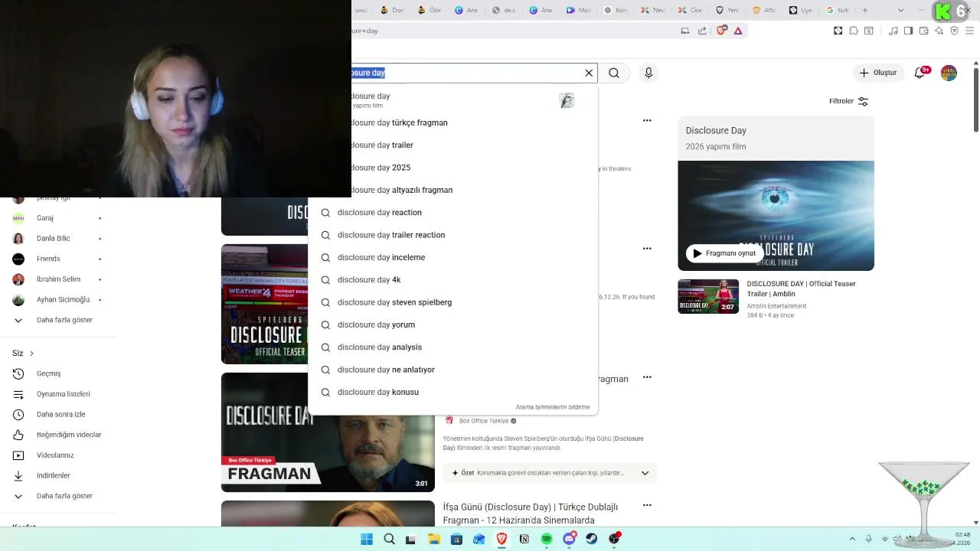
Task: Click the Fragmanı oynat button
Action: coord(724,253)
